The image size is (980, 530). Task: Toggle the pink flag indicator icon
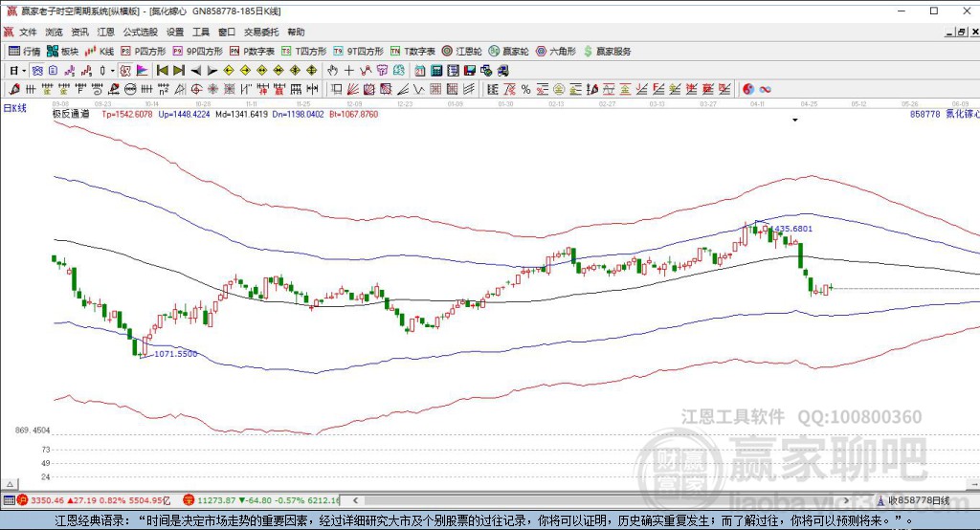(x=142, y=71)
